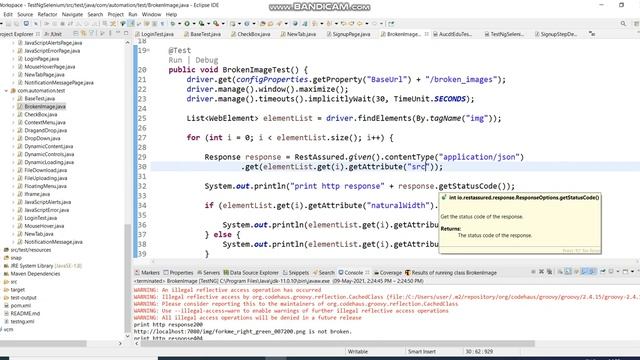Collapse all in Project Explorer
The height and width of the screenshot is (360, 640).
[x=76, y=33]
